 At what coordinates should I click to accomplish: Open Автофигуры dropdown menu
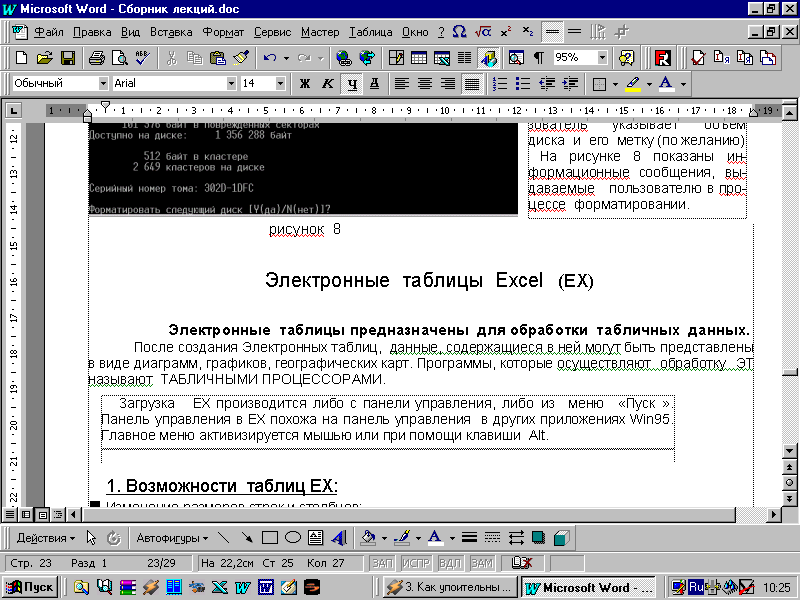click(x=172, y=538)
